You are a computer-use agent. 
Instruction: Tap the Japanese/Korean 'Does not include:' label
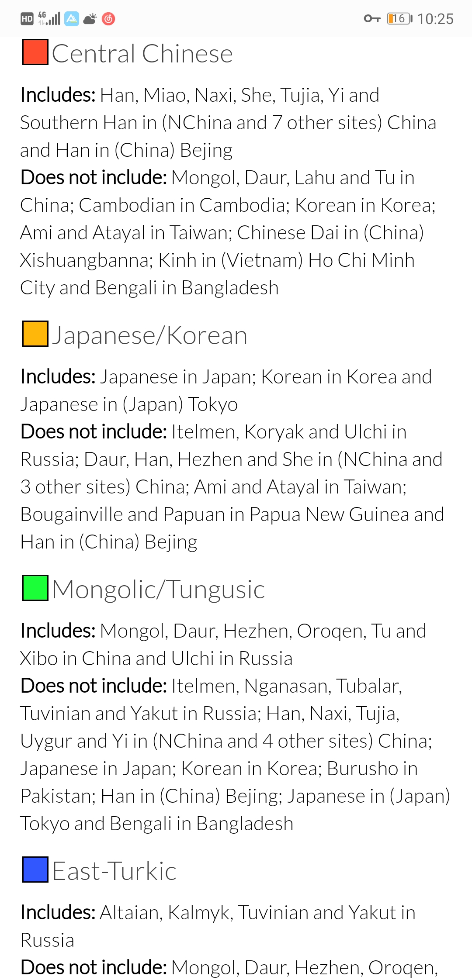pyautogui.click(x=94, y=431)
